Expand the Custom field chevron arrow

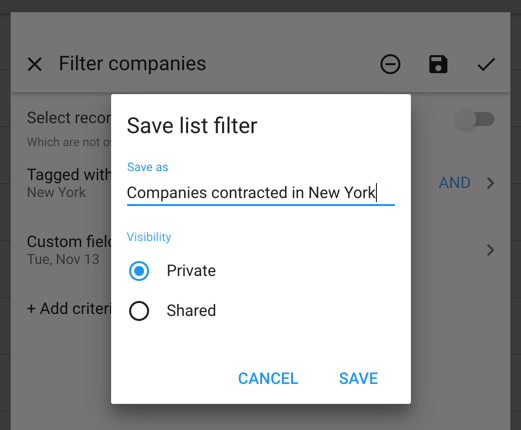pyautogui.click(x=490, y=250)
